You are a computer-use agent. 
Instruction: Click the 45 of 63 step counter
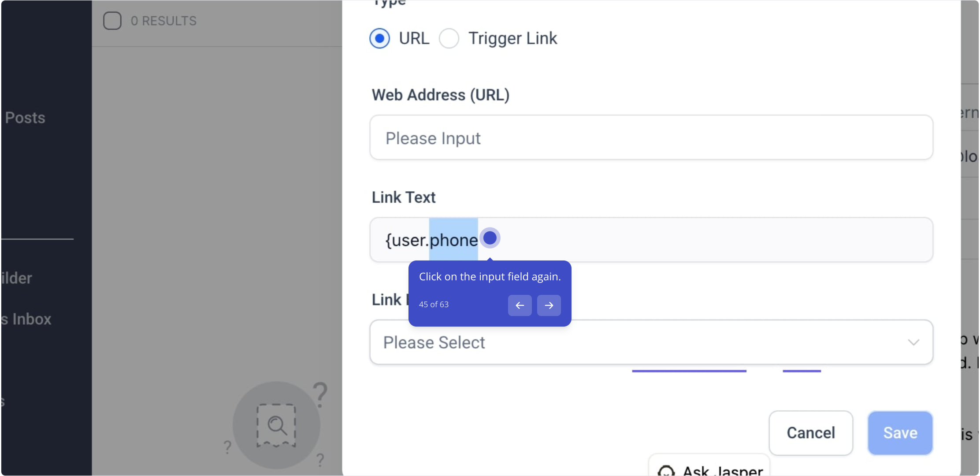(x=434, y=305)
